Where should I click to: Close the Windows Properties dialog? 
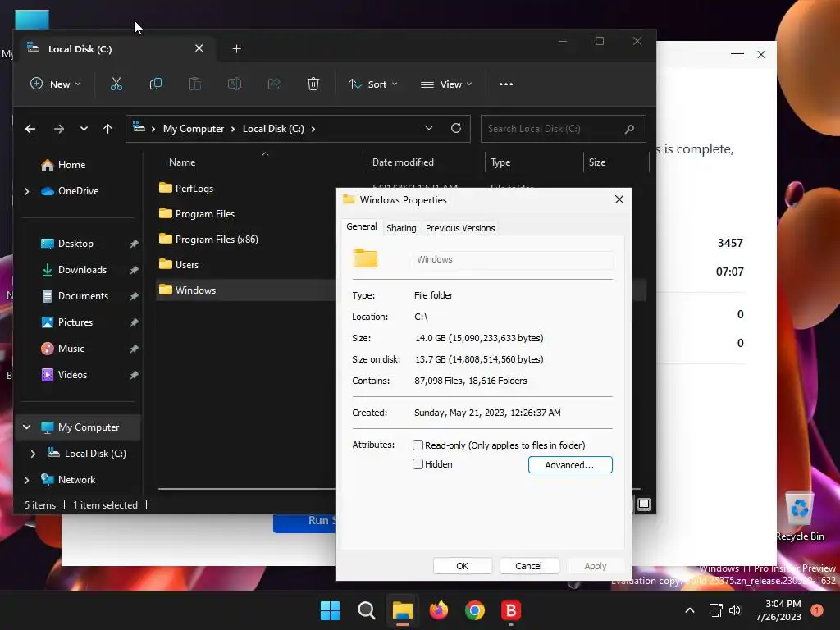point(619,199)
